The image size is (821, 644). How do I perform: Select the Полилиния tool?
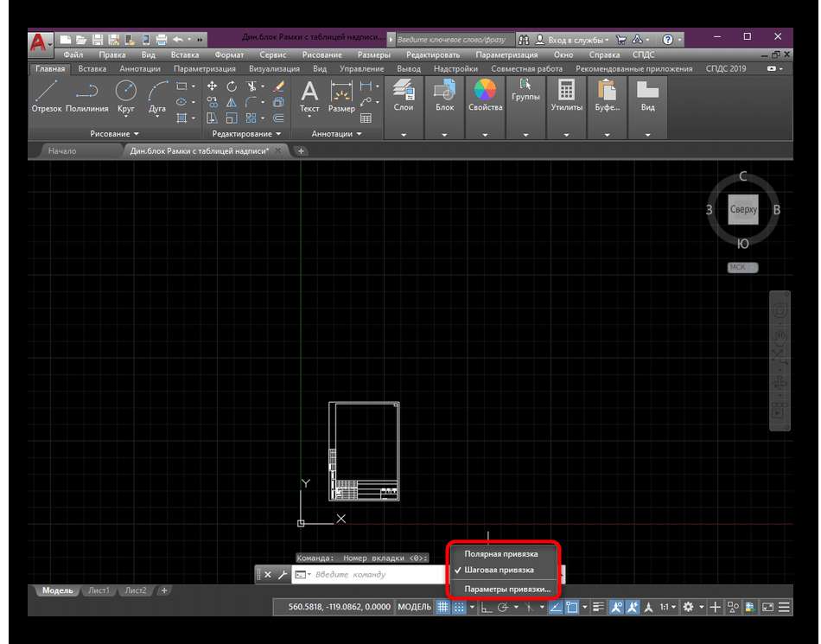point(86,92)
